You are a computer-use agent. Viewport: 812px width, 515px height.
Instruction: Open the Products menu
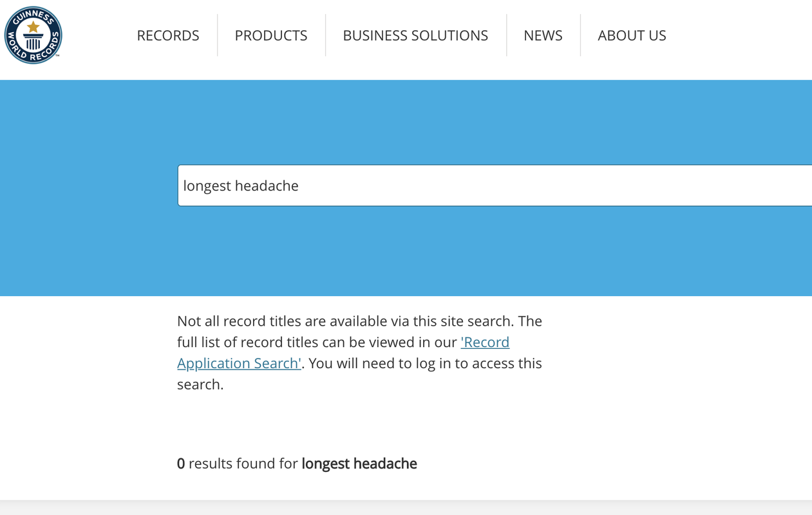click(x=271, y=35)
